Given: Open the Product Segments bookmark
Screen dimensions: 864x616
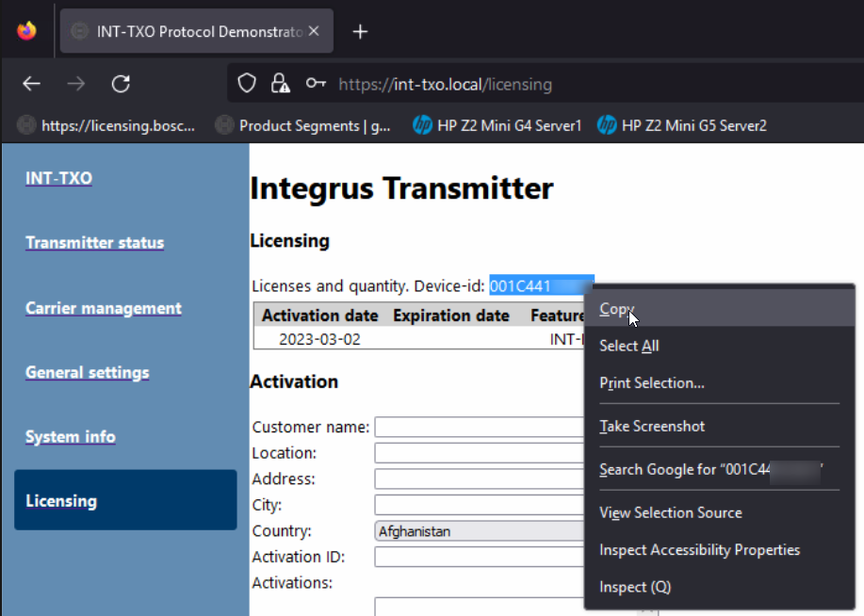Looking at the screenshot, I should pyautogui.click(x=303, y=125).
